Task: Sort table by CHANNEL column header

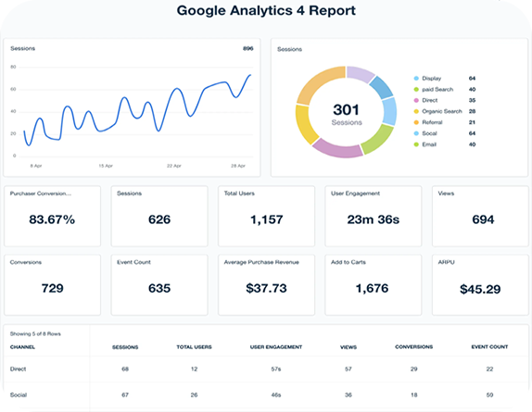Action: (x=22, y=347)
